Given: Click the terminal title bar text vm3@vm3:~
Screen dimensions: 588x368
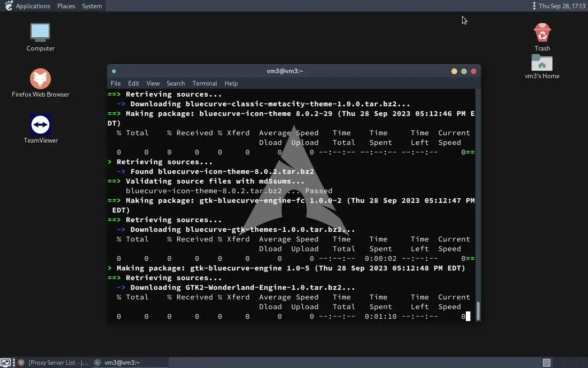Looking at the screenshot, I should 285,71.
